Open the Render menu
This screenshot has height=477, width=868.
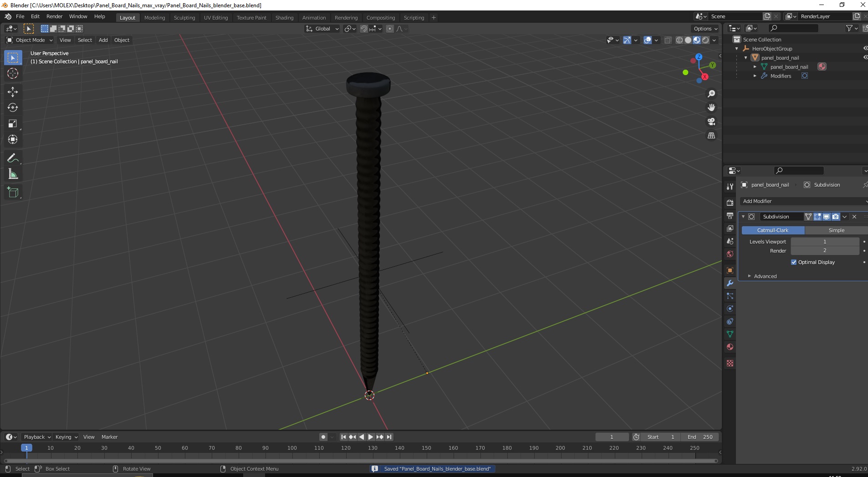click(x=54, y=16)
